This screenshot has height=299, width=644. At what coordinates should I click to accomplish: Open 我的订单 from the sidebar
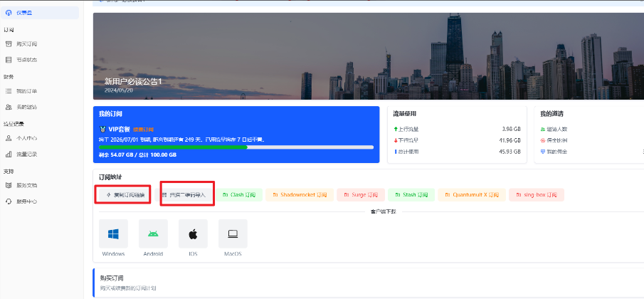click(x=26, y=91)
